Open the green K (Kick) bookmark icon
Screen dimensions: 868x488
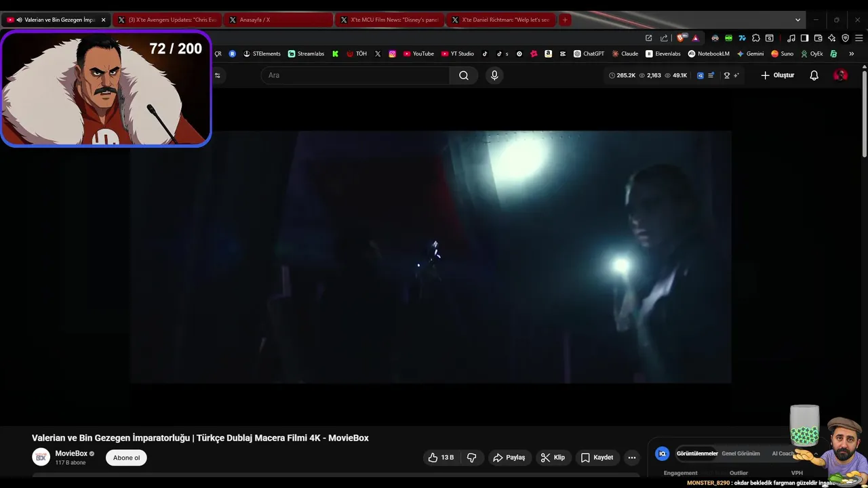[x=335, y=54]
